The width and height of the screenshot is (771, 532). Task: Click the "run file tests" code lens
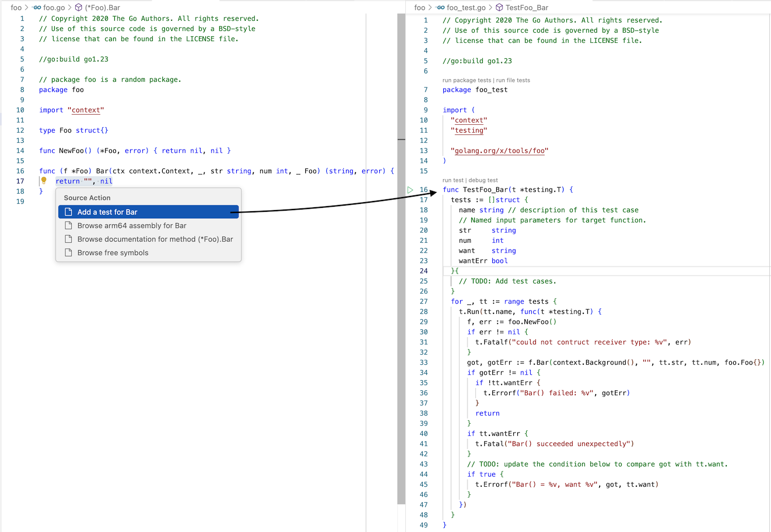coord(513,80)
